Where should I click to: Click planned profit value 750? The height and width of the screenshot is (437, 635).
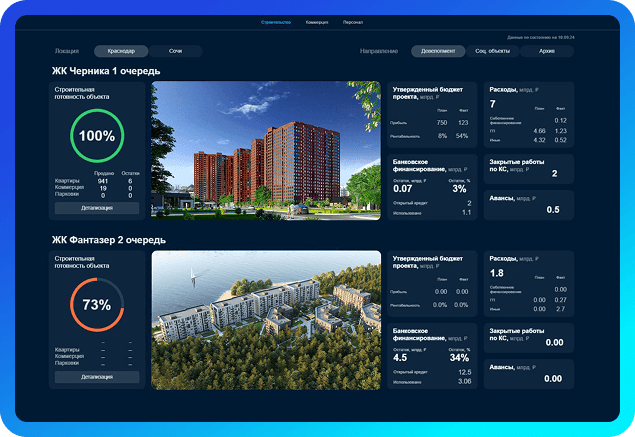coord(442,123)
